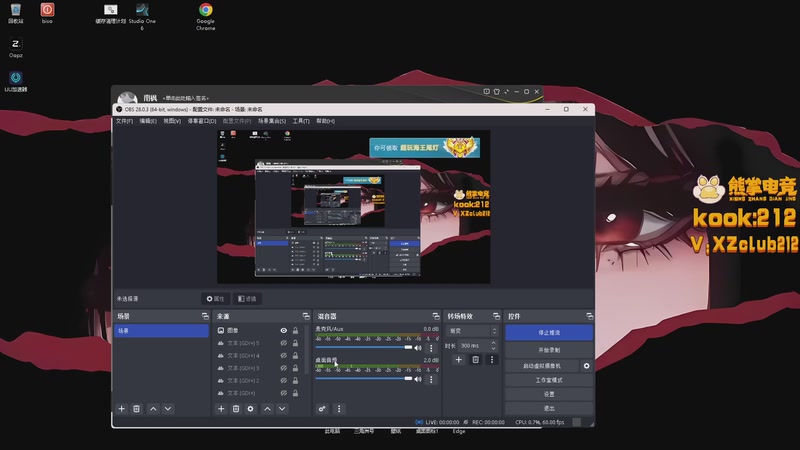The width and height of the screenshot is (800, 450).
Task: Undock the 场景 panel via float icon
Action: point(205,316)
